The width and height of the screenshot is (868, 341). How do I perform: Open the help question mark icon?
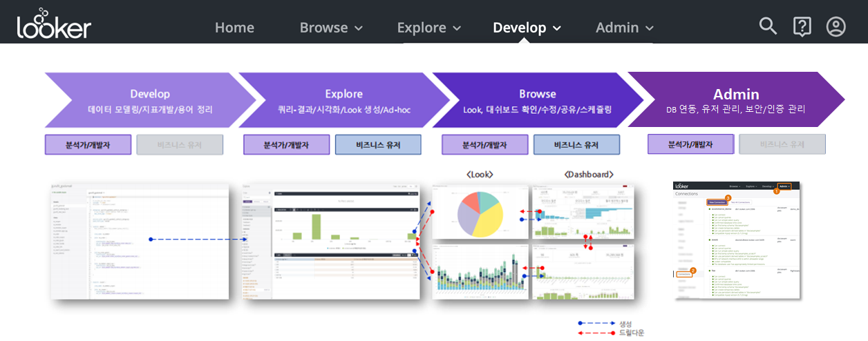tap(802, 27)
